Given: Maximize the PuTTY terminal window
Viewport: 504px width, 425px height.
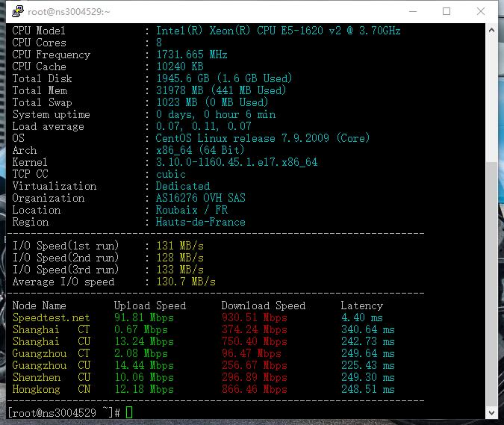Looking at the screenshot, I should [447, 12].
